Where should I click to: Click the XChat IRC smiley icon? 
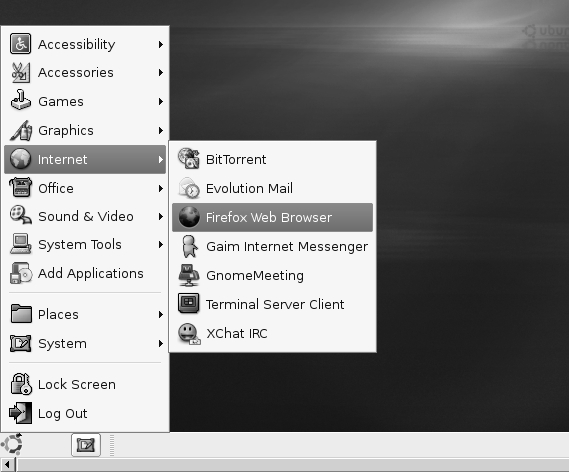tap(189, 334)
